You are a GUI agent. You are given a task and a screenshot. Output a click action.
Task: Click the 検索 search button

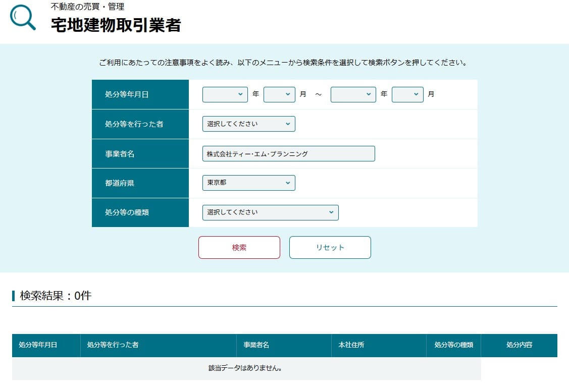(239, 247)
